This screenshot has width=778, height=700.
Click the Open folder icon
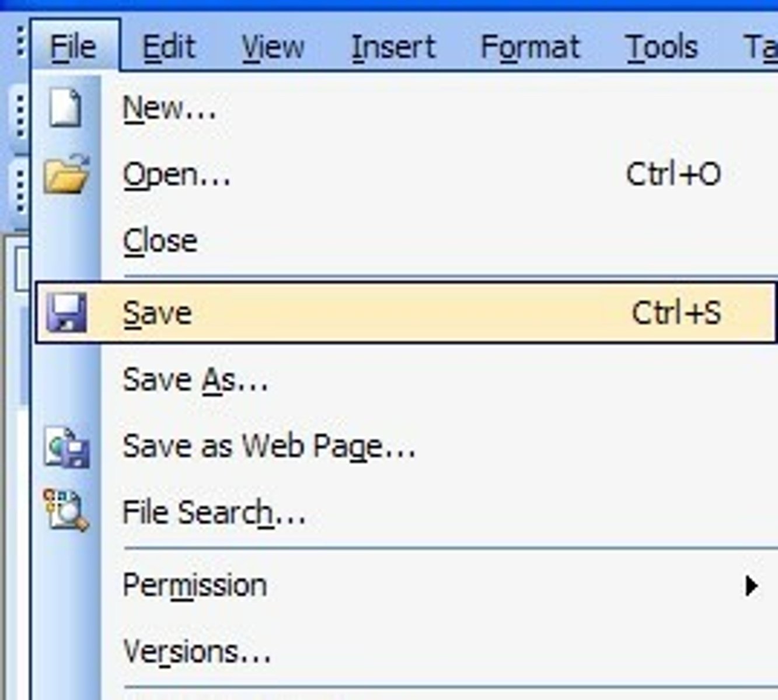[x=67, y=174]
